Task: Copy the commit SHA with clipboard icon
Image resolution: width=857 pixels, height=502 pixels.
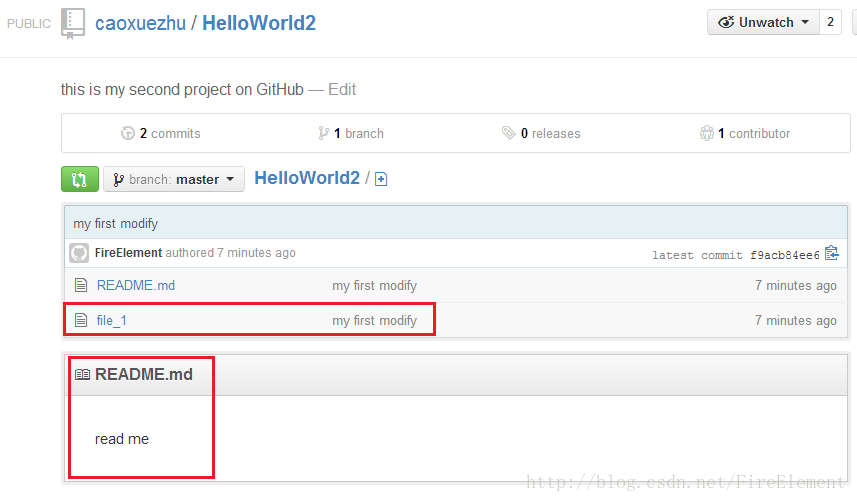Action: pyautogui.click(x=831, y=253)
